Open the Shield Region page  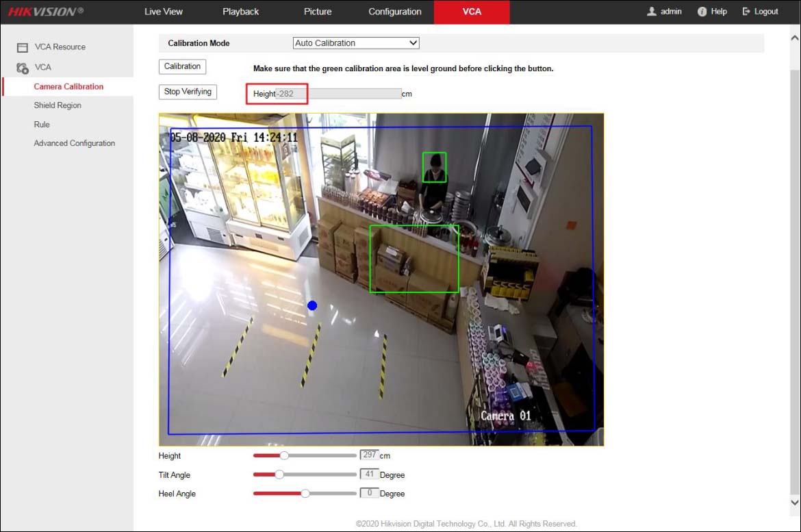(x=58, y=105)
